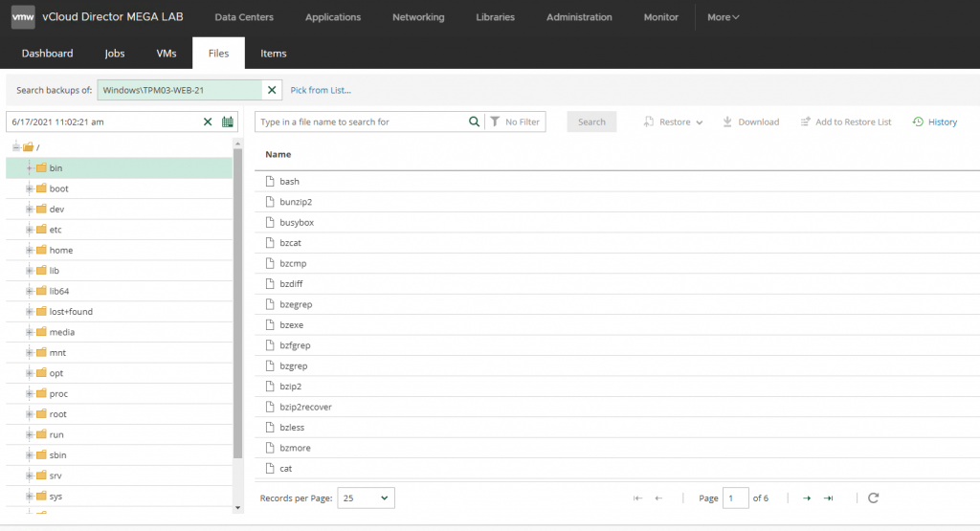Expand the dev folder node
Viewport: 980px width, 531px height.
(29, 209)
